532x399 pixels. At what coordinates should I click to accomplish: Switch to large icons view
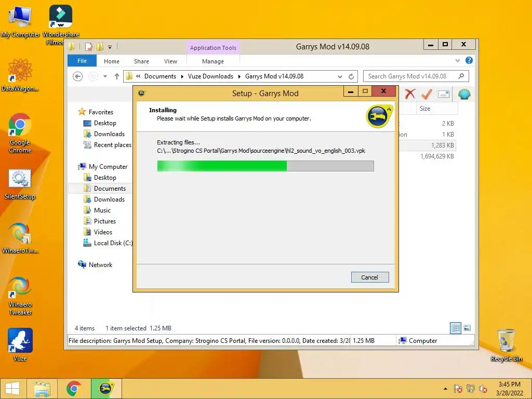pos(467,328)
